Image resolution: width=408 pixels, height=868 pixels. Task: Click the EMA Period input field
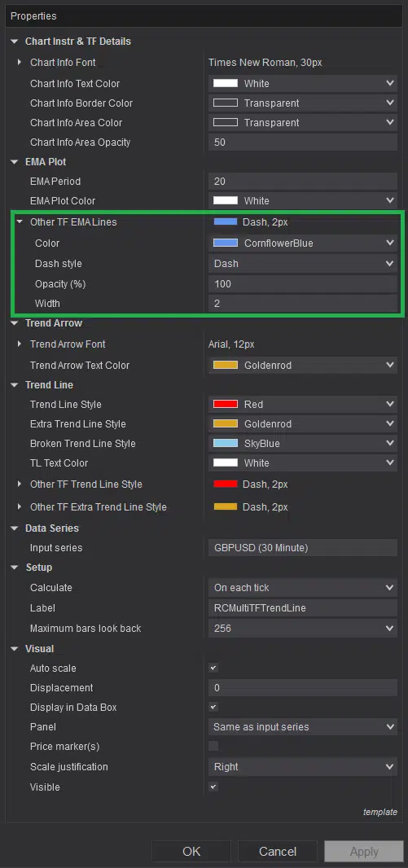(303, 181)
